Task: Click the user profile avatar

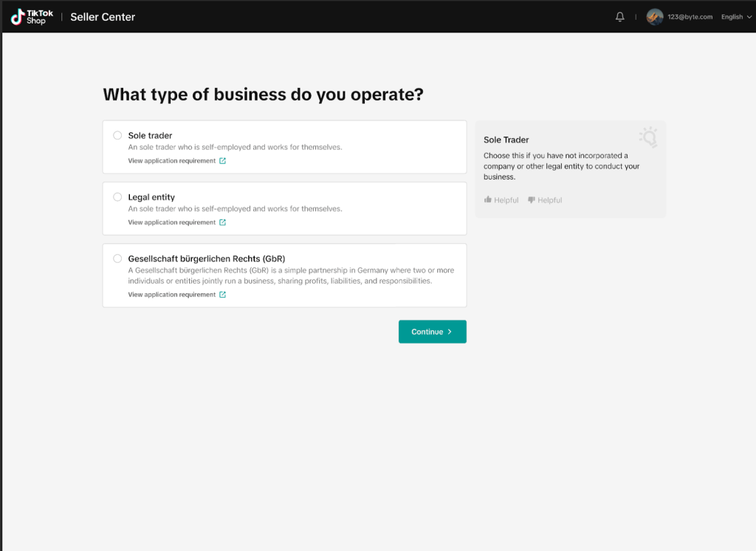Action: click(654, 17)
